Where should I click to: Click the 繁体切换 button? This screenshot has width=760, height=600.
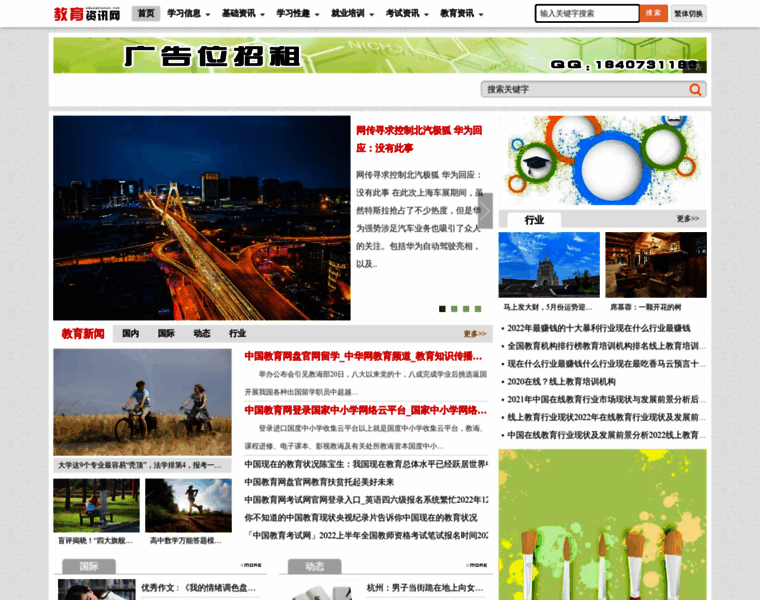pyautogui.click(x=688, y=14)
